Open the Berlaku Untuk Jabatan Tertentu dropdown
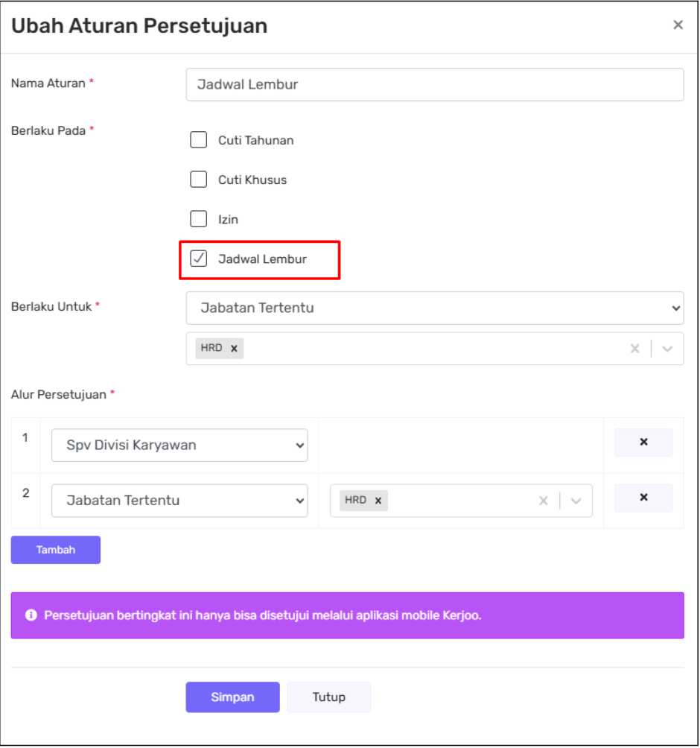 click(434, 308)
